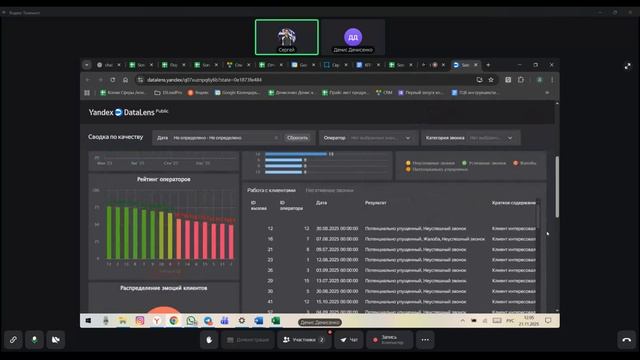This screenshot has width=640, height=360.
Task: Click the raise hand button
Action: coord(209,340)
